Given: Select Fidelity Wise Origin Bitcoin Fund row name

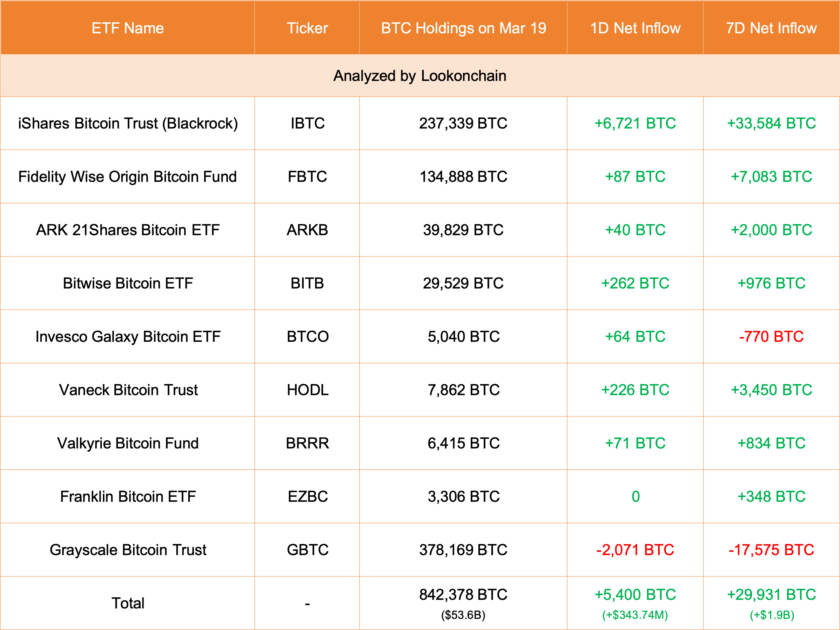Looking at the screenshot, I should [128, 176].
